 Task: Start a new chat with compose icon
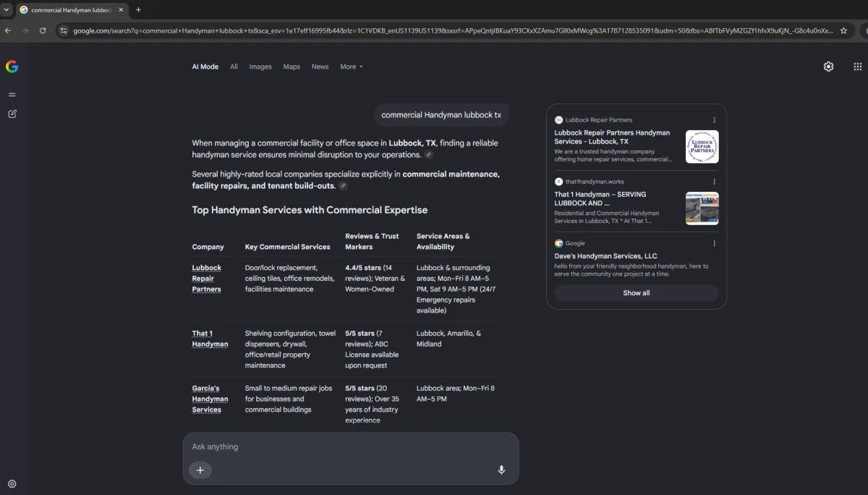(x=12, y=114)
